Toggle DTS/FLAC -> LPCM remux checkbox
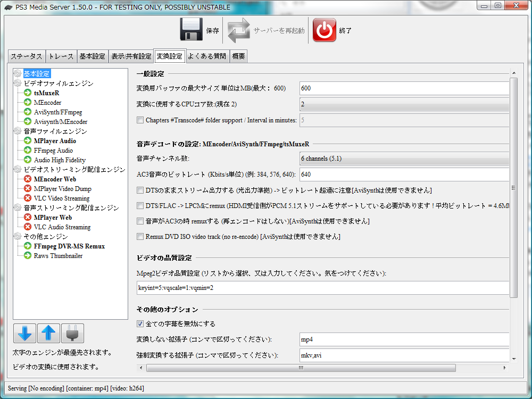This screenshot has height=399, width=532. [x=140, y=205]
